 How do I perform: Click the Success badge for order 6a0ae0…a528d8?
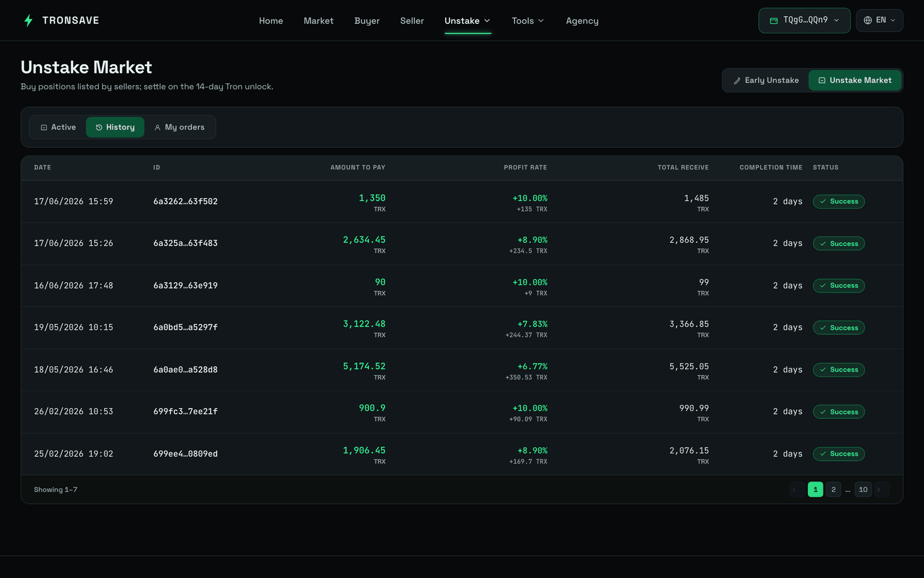click(x=839, y=369)
